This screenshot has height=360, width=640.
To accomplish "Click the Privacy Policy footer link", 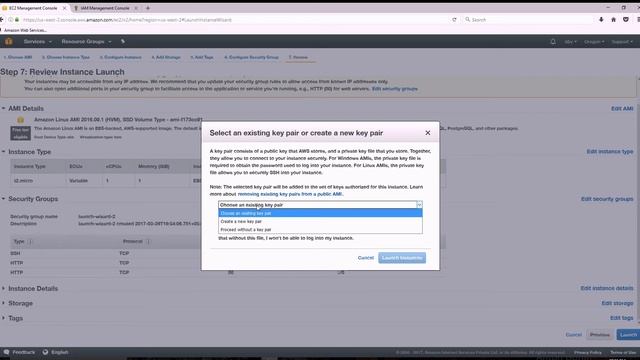I will tap(588, 352).
